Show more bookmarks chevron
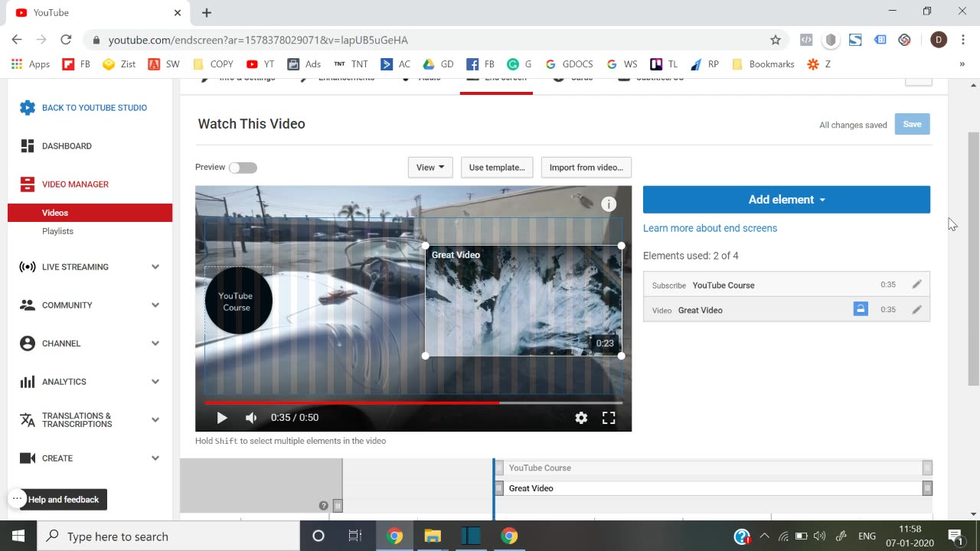Image resolution: width=980 pixels, height=551 pixels. 962,64
